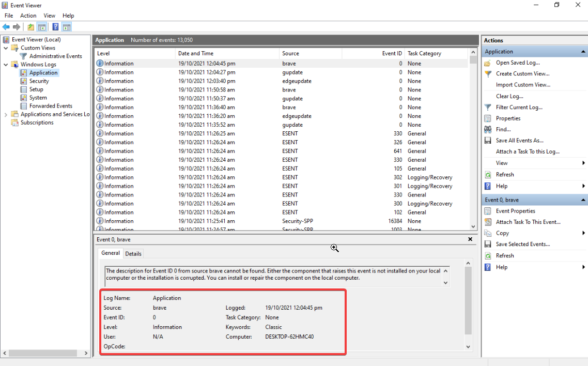Select the Custom Views folder
588x366 pixels.
coord(38,48)
